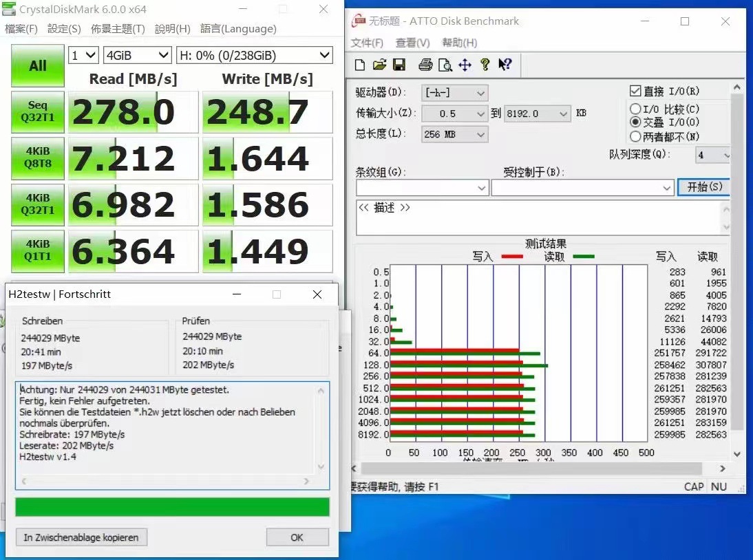Open the 驱动器 drive dropdown showing [-h-]

tap(454, 93)
